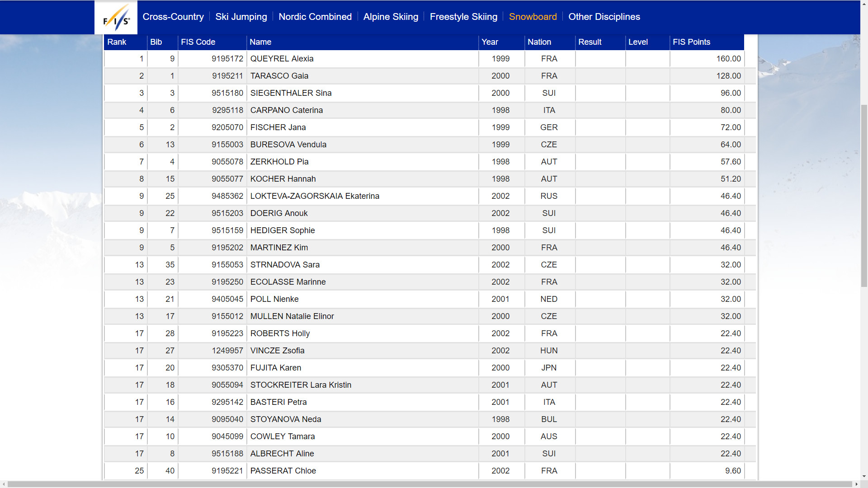Open Alpine Skiing discipline
The width and height of the screenshot is (868, 488).
pos(391,17)
